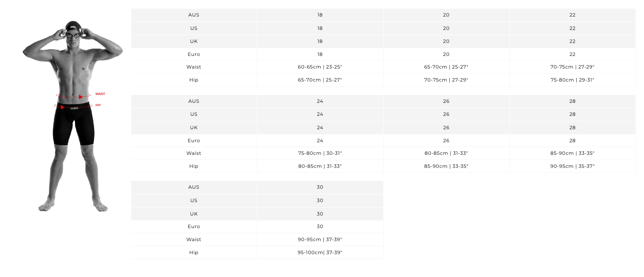Select the hip measurement 75-80cm | 29-31" cell
Image resolution: width=644 pixels, height=277 pixels.
[x=572, y=80]
